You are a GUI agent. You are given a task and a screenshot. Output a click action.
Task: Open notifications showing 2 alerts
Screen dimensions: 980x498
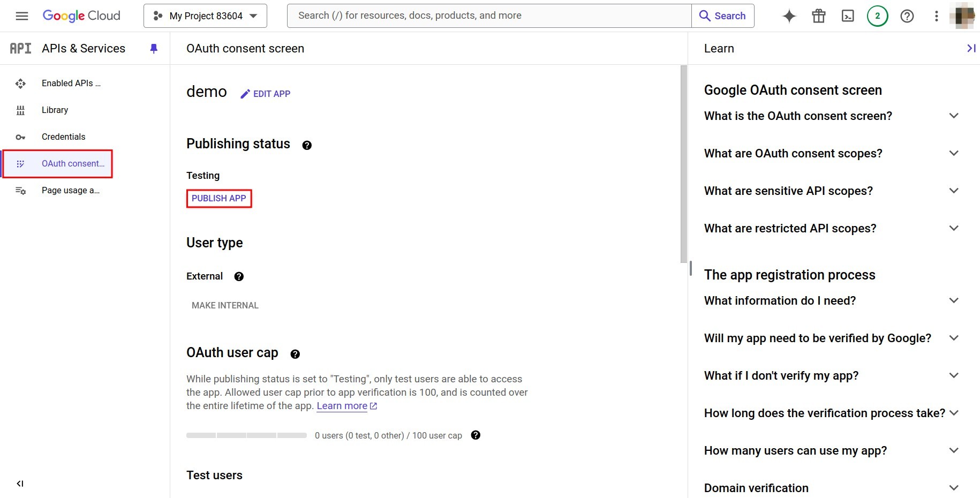(877, 16)
